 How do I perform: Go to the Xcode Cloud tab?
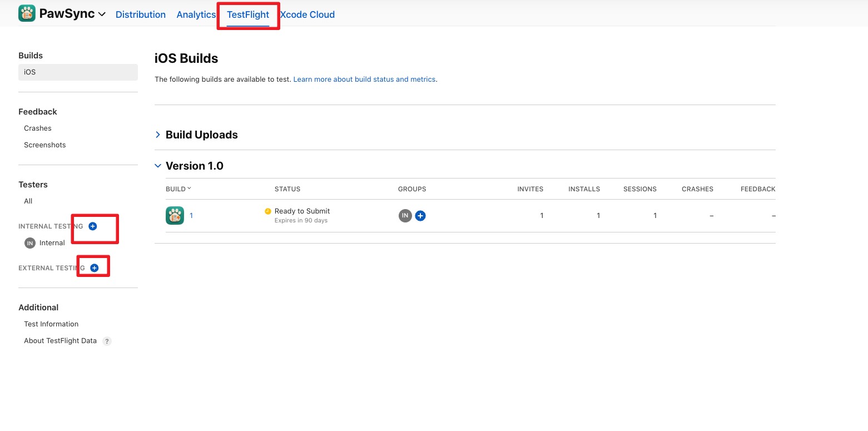tap(307, 14)
